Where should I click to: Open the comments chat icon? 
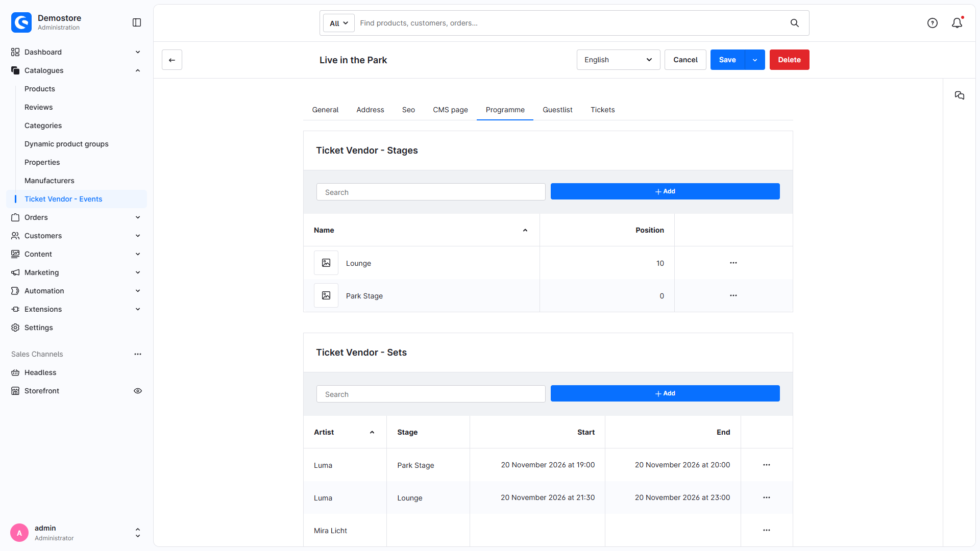960,95
